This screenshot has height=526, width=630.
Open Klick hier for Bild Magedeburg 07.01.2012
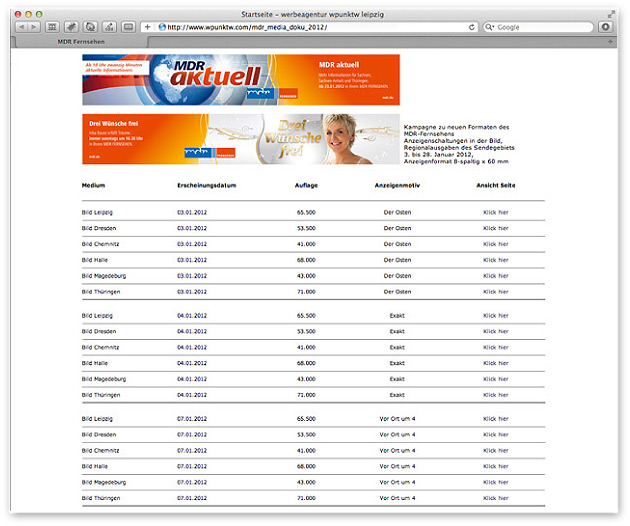(x=495, y=482)
